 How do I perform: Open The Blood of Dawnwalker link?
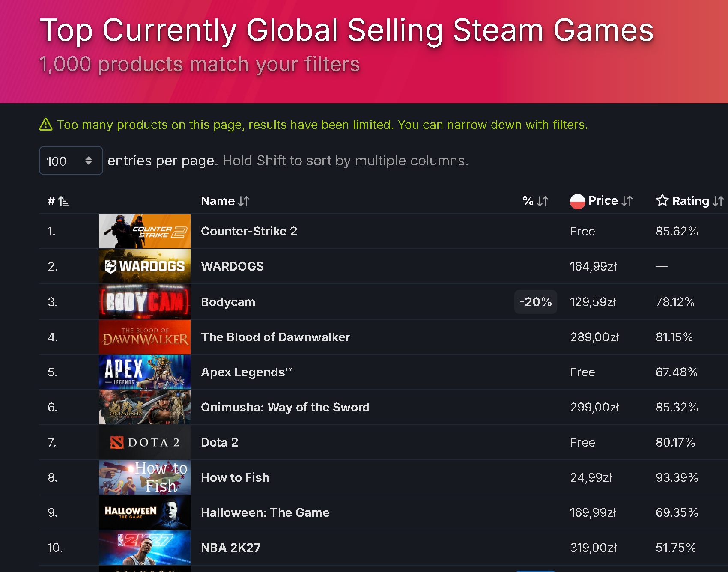click(276, 337)
